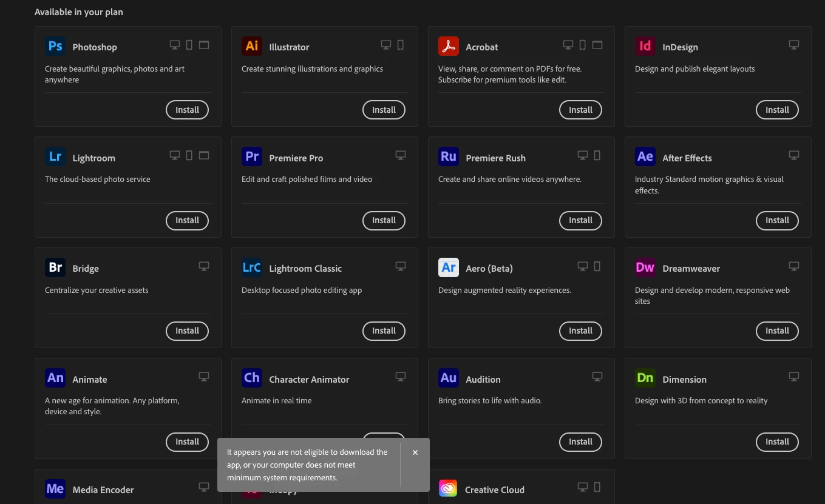This screenshot has height=504, width=825.
Task: Install Acrobat
Action: (x=580, y=110)
